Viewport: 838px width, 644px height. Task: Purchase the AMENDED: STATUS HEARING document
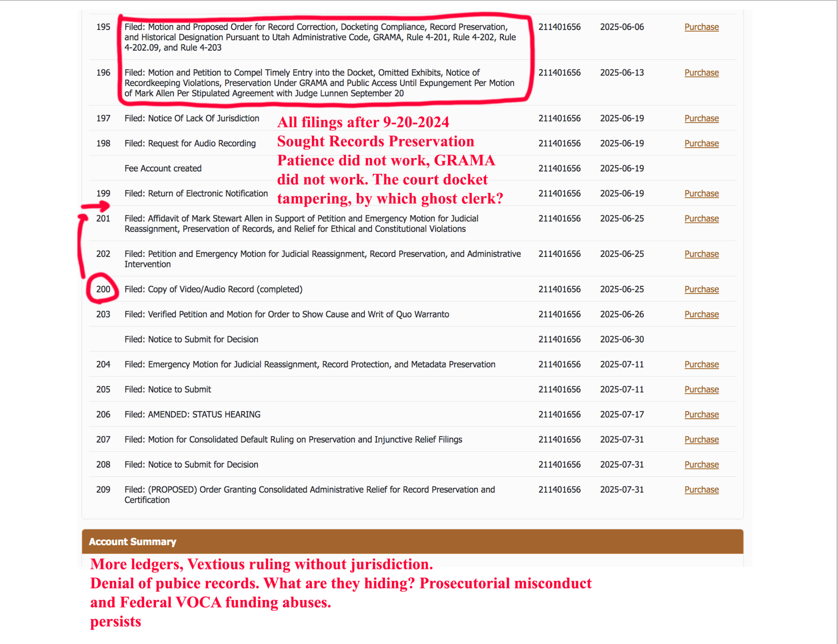701,414
